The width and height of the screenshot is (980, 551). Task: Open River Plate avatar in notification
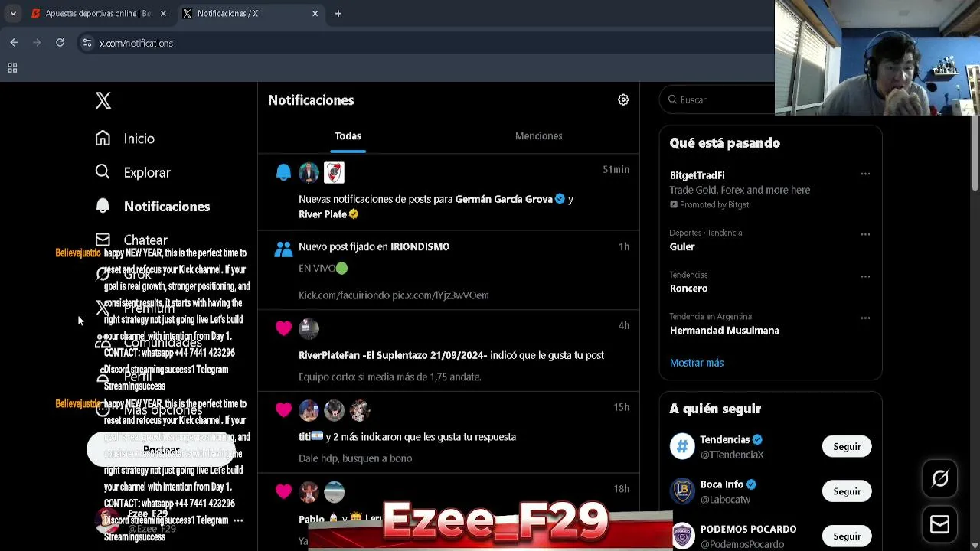coord(334,173)
